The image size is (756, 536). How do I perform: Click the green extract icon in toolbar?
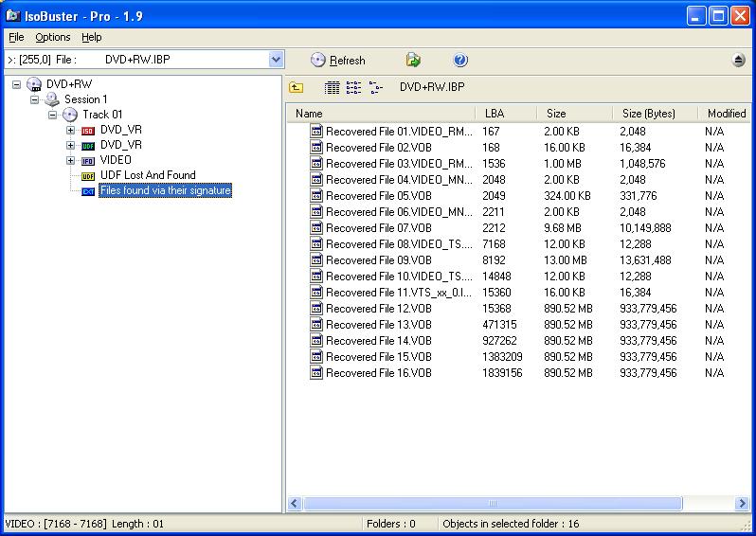413,61
